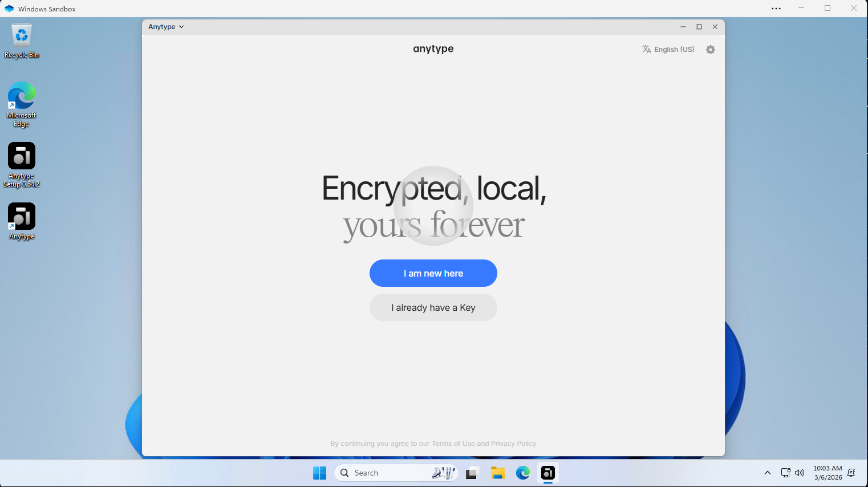This screenshot has height=487, width=868.
Task: Expand the Anytype title menu dropdown
Action: pos(166,27)
